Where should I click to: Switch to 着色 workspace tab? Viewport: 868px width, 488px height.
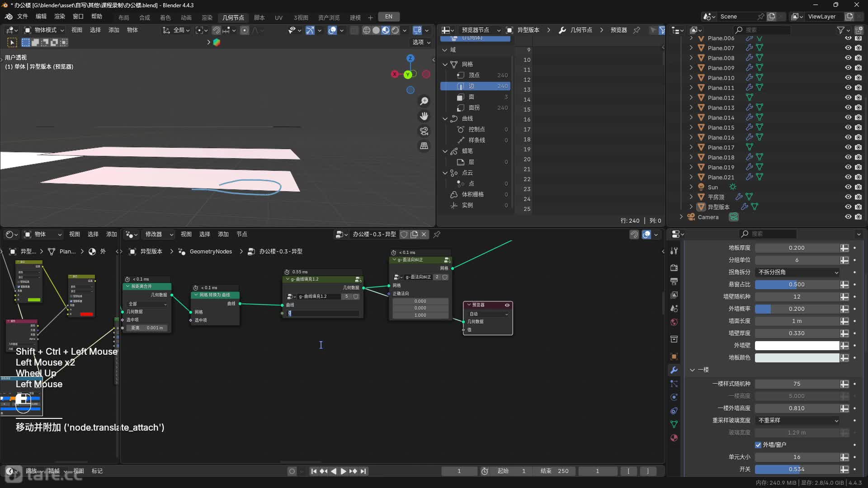pos(165,18)
